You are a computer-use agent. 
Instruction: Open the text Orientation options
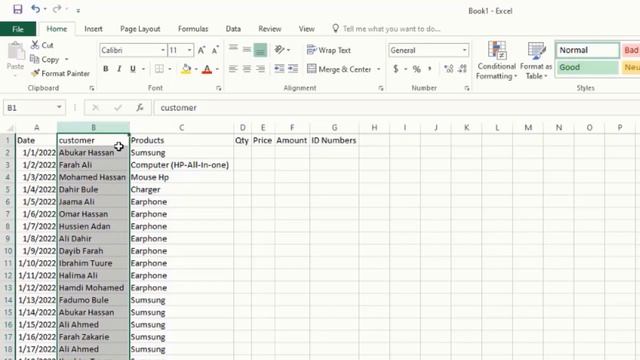pos(282,50)
